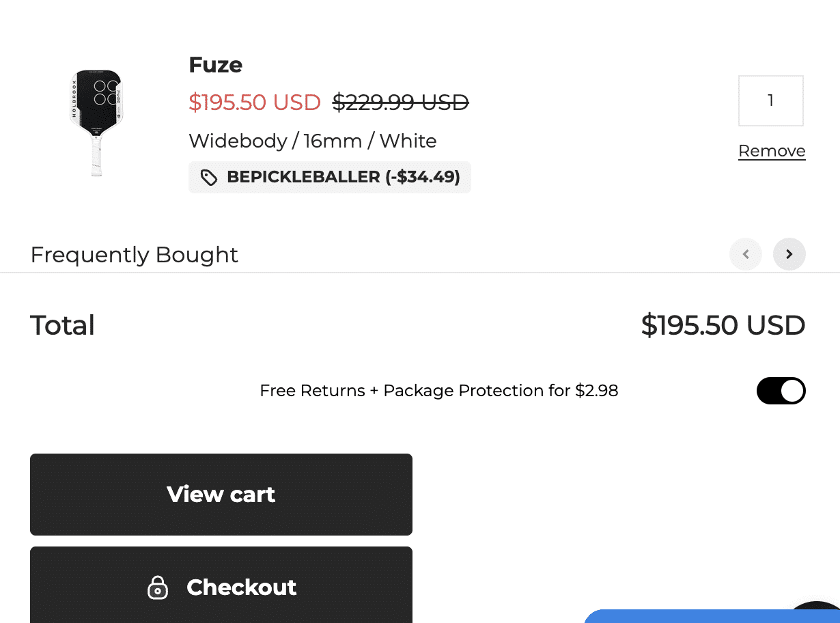The image size is (840, 623).
Task: Click the lock icon on Checkout button
Action: coord(158,587)
